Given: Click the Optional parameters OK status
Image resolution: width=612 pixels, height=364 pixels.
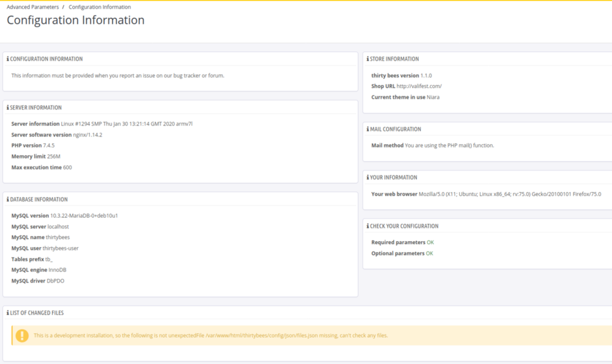Looking at the screenshot, I should point(430,253).
